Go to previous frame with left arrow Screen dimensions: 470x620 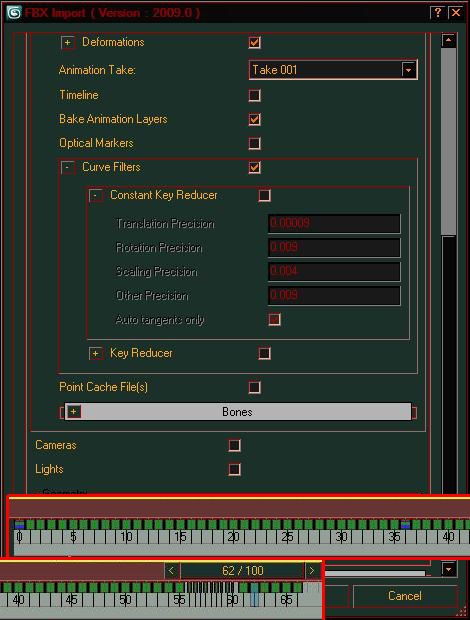(171, 571)
